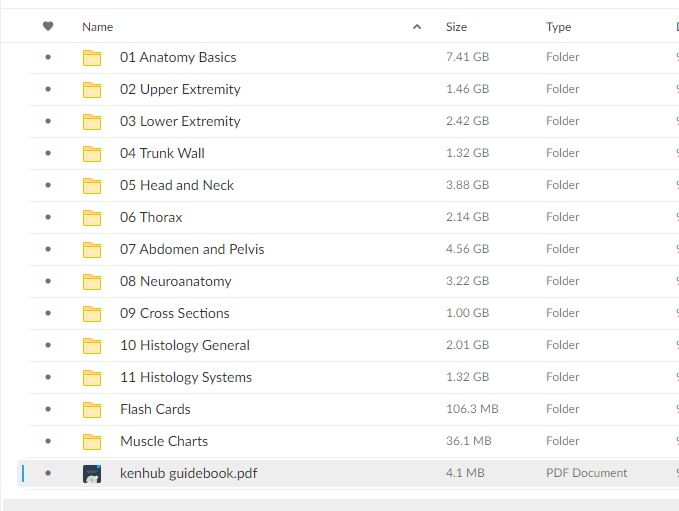
Task: Open the 01 Anatomy Basics folder name
Action: [x=178, y=58]
